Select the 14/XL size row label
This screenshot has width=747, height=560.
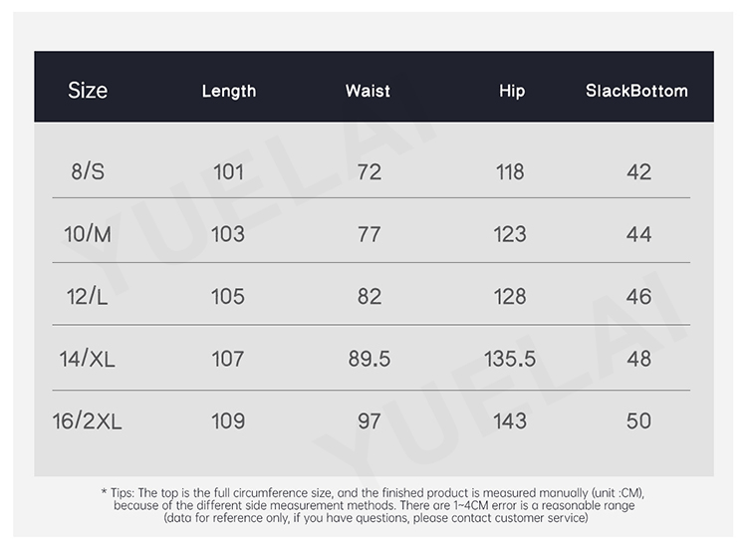pos(88,359)
